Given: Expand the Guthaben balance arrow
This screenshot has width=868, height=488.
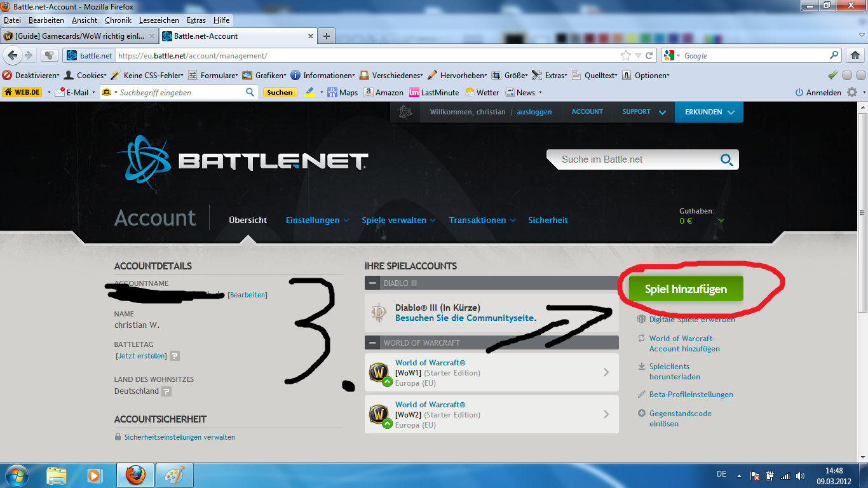Looking at the screenshot, I should coord(721,221).
